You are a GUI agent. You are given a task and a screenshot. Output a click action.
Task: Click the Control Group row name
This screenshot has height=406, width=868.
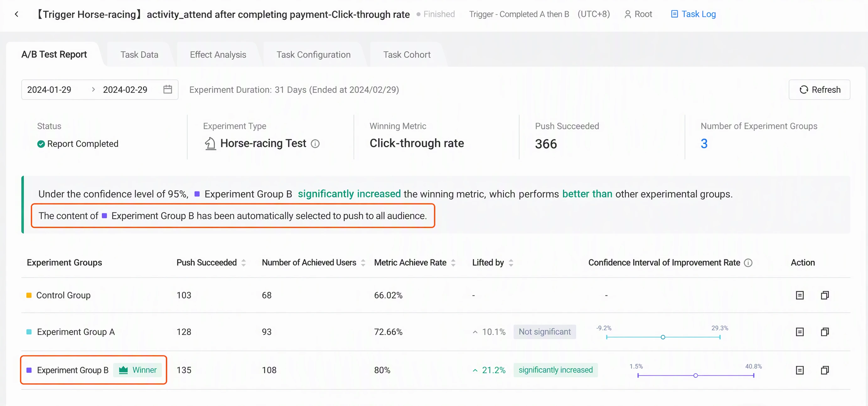pos(63,296)
